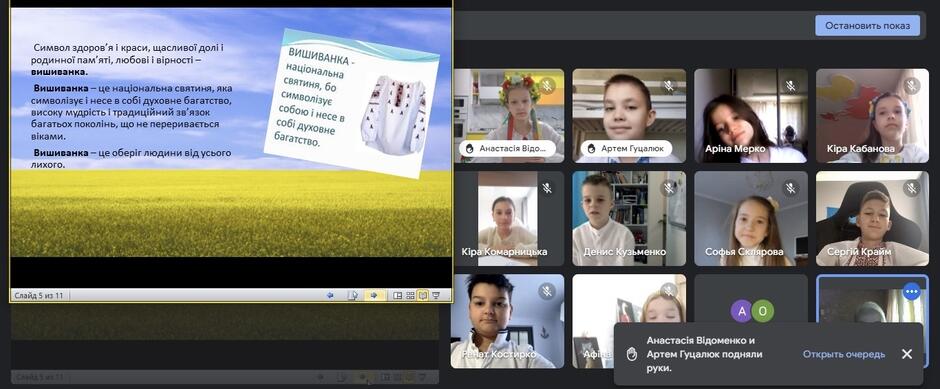Open three-dot options on highlighted self tile
This screenshot has height=389, width=940.
click(x=912, y=291)
